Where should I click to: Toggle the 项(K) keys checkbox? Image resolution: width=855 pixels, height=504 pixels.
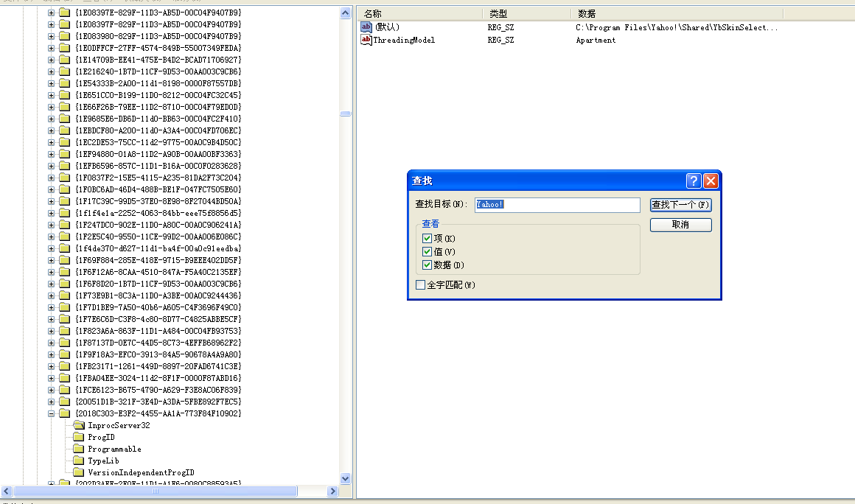point(427,239)
